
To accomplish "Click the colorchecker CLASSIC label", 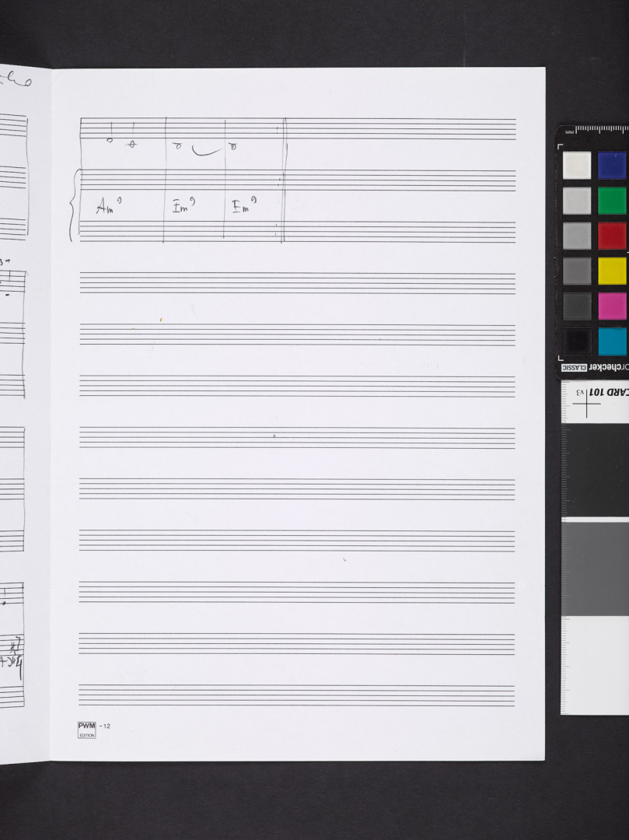I will 596,367.
